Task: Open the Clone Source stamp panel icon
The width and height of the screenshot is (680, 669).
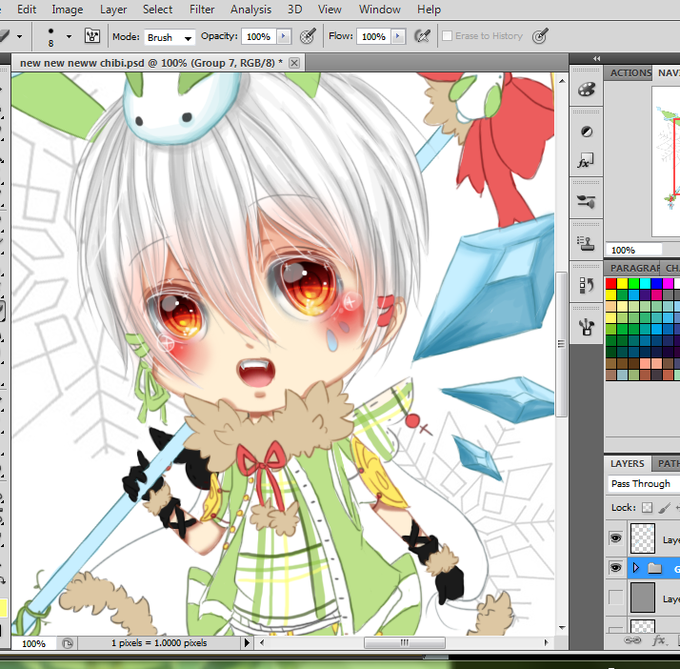Action: tap(586, 243)
